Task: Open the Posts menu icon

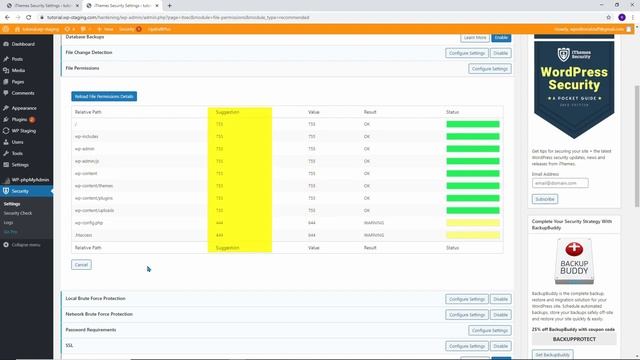Action: 6,59
